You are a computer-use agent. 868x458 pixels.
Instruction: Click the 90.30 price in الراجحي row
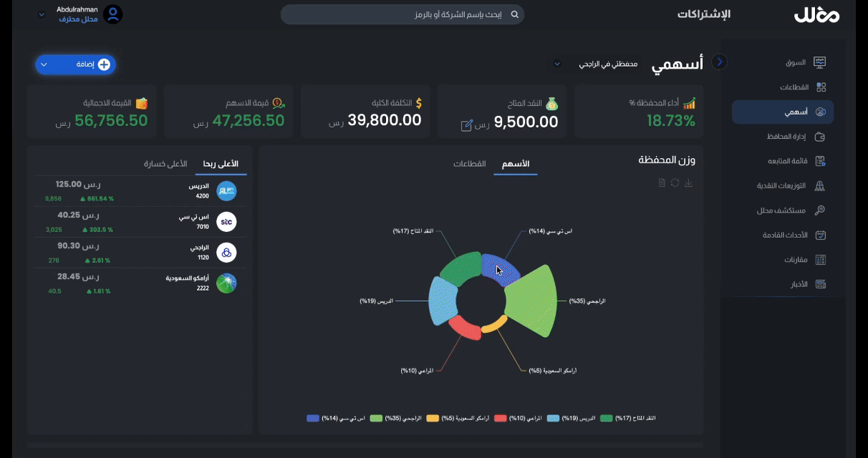click(x=69, y=245)
